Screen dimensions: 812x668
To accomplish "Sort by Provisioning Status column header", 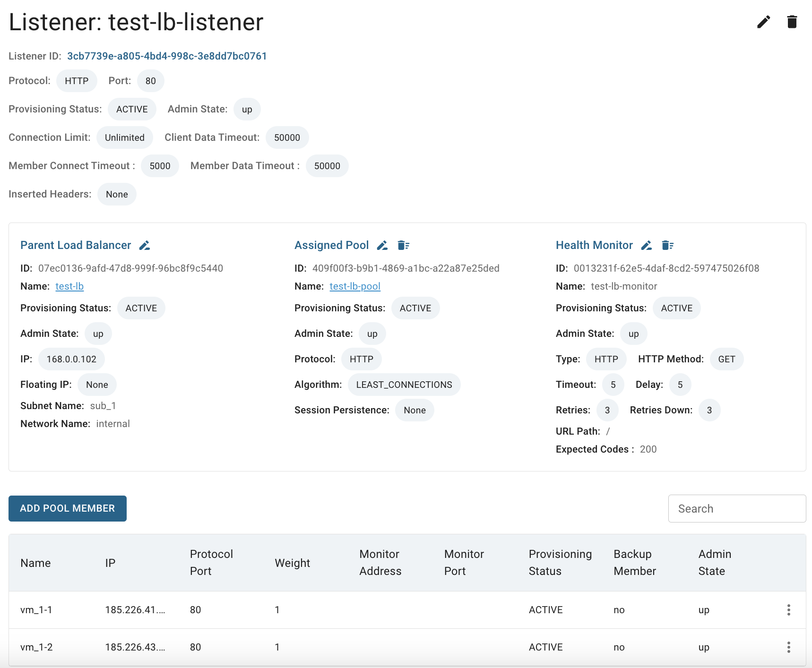I will pyautogui.click(x=560, y=563).
